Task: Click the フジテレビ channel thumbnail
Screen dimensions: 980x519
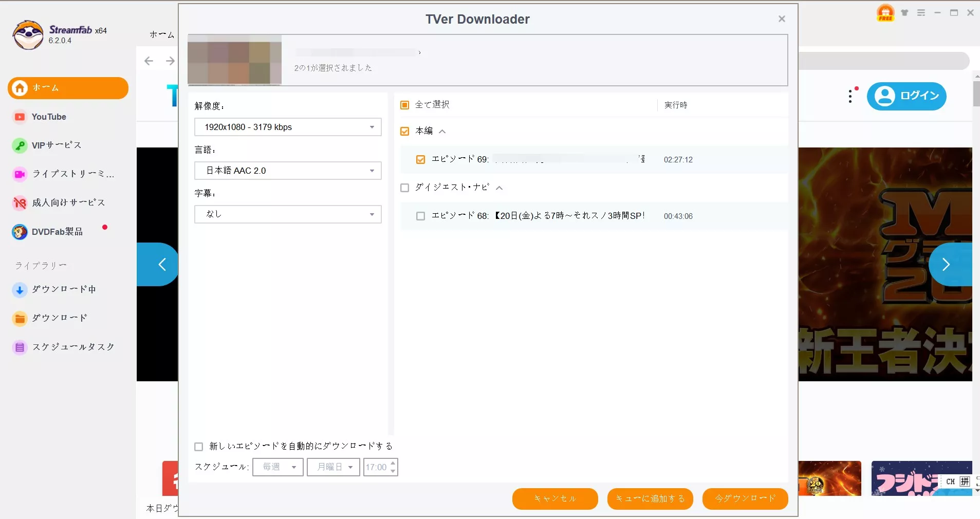Action: click(921, 478)
